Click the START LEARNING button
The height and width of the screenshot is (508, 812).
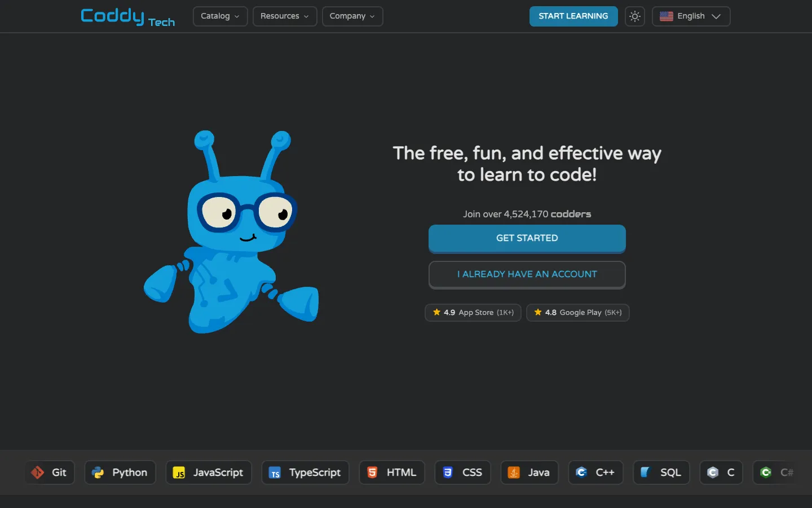click(x=573, y=16)
